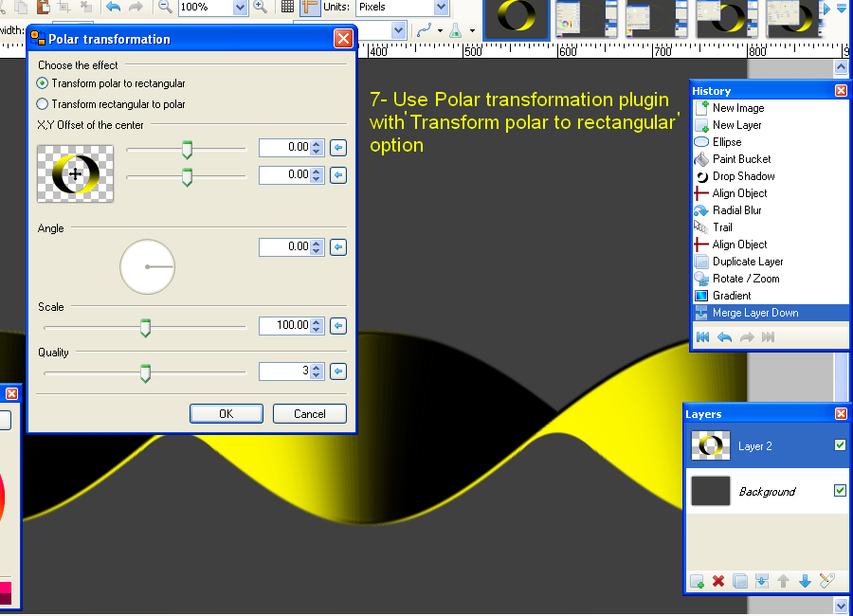Image resolution: width=853 pixels, height=616 pixels.
Task: Expand the blending mode flask dropdown arrow
Action: coord(472,31)
